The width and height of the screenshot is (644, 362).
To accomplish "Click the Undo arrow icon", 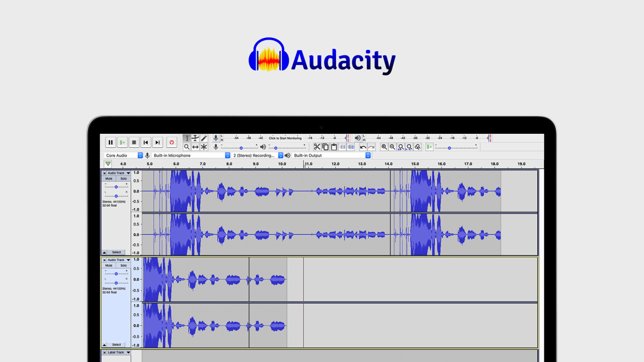I will pos(363,146).
